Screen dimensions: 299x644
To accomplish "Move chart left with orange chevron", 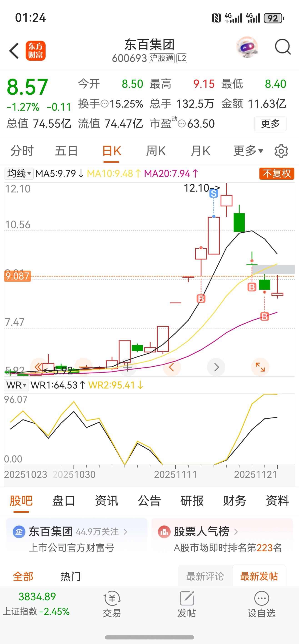I will click(172, 367).
